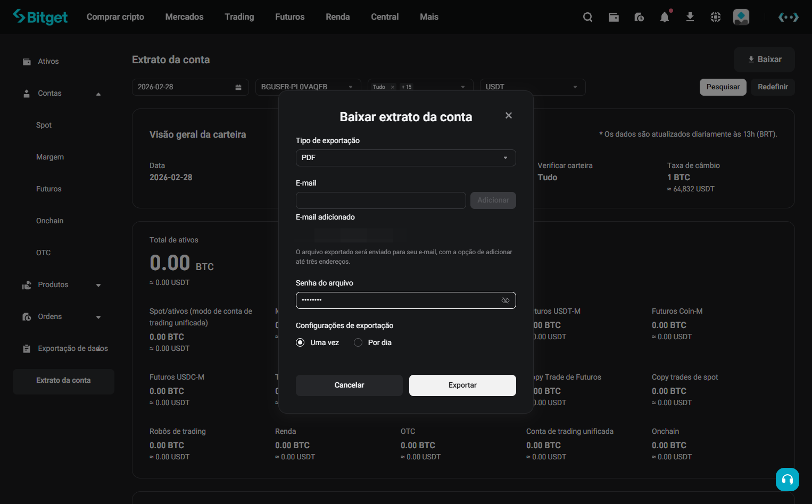
Task: Go to Futuros in the sidebar
Action: click(x=49, y=189)
